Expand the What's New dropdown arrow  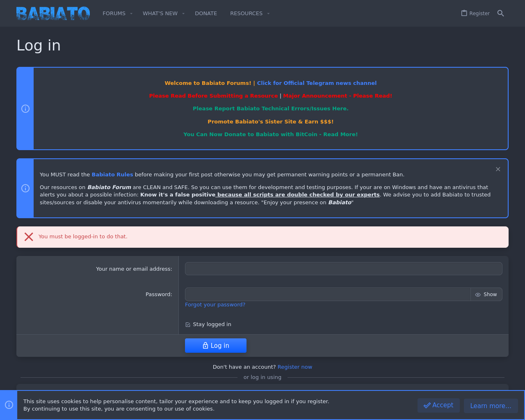(183, 14)
